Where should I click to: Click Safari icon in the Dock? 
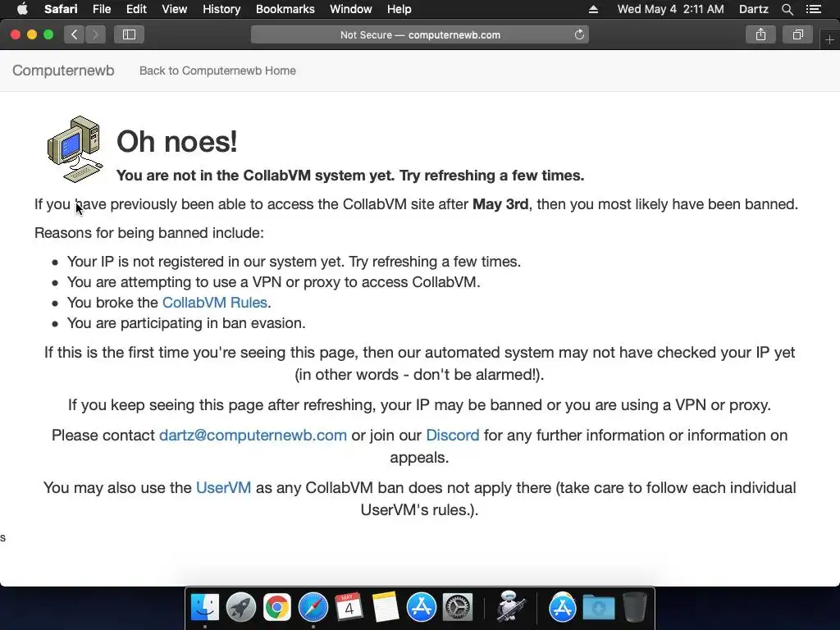click(313, 608)
